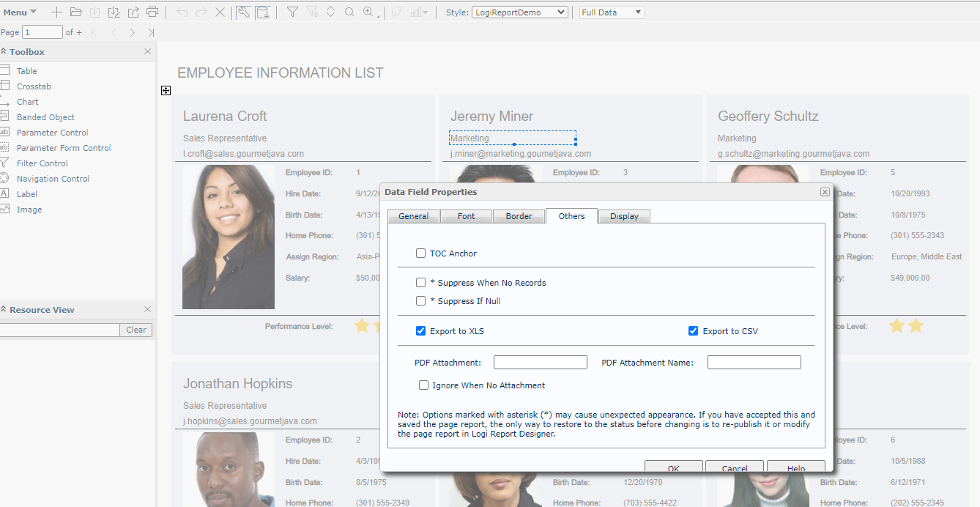
Task: Open the Full Data dropdown
Action: click(611, 12)
